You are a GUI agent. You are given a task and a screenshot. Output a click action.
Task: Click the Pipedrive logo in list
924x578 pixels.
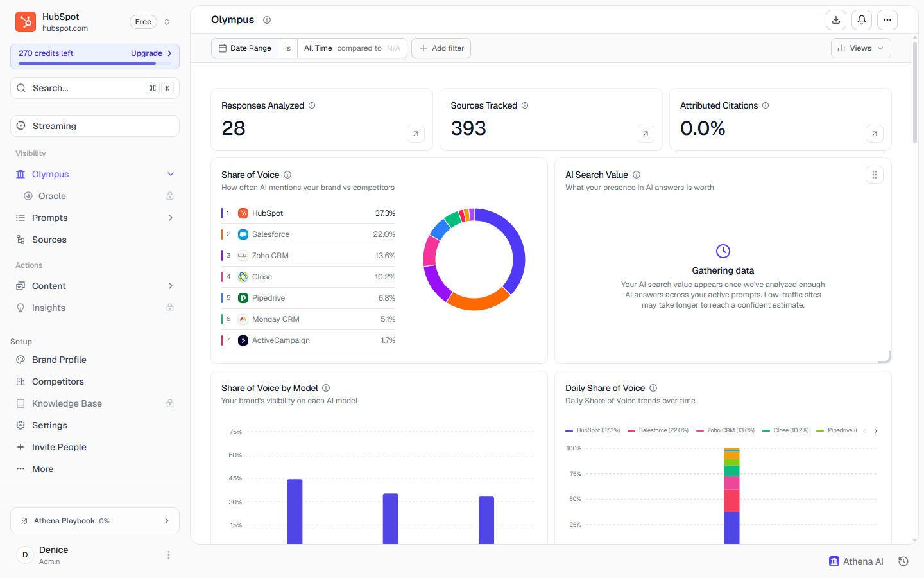(243, 298)
